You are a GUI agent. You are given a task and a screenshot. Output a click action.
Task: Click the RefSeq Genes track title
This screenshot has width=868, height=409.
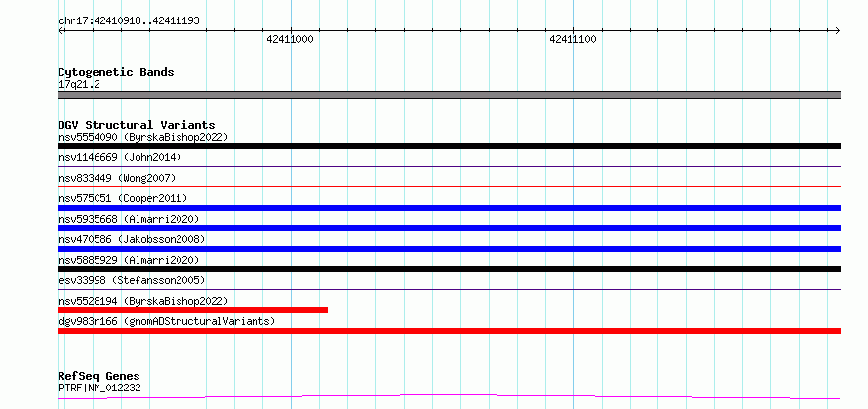tap(99, 377)
